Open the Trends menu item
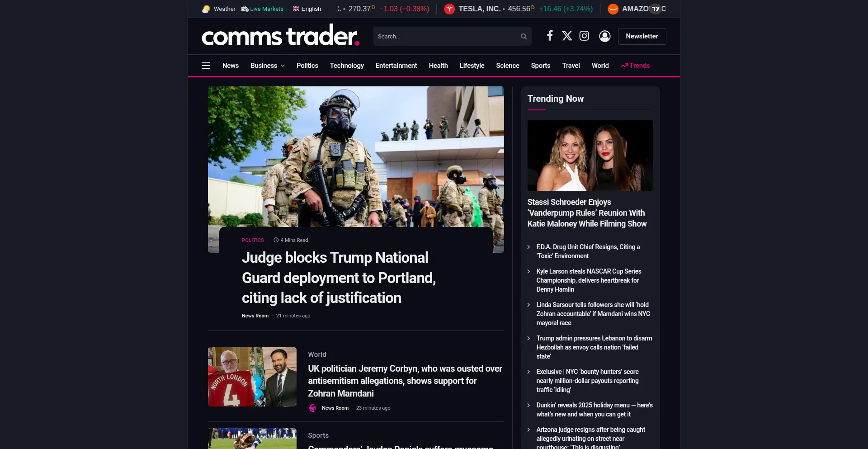The width and height of the screenshot is (868, 449). (x=635, y=66)
